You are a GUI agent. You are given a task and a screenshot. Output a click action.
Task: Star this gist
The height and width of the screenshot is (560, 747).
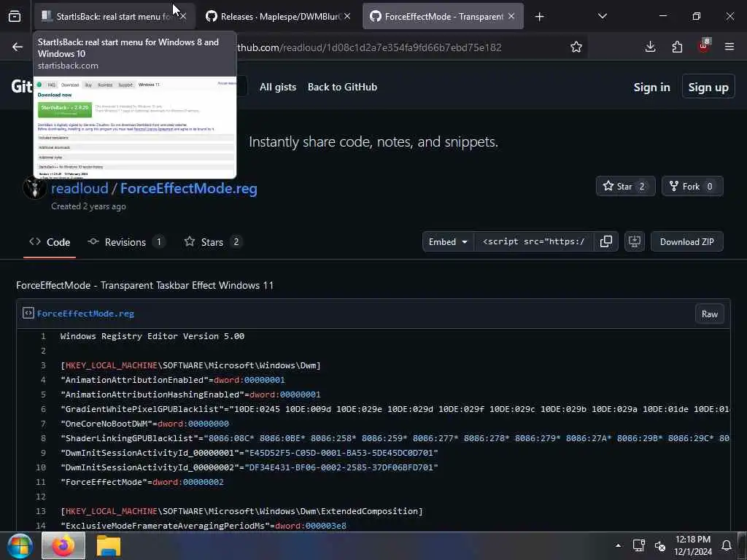625,186
